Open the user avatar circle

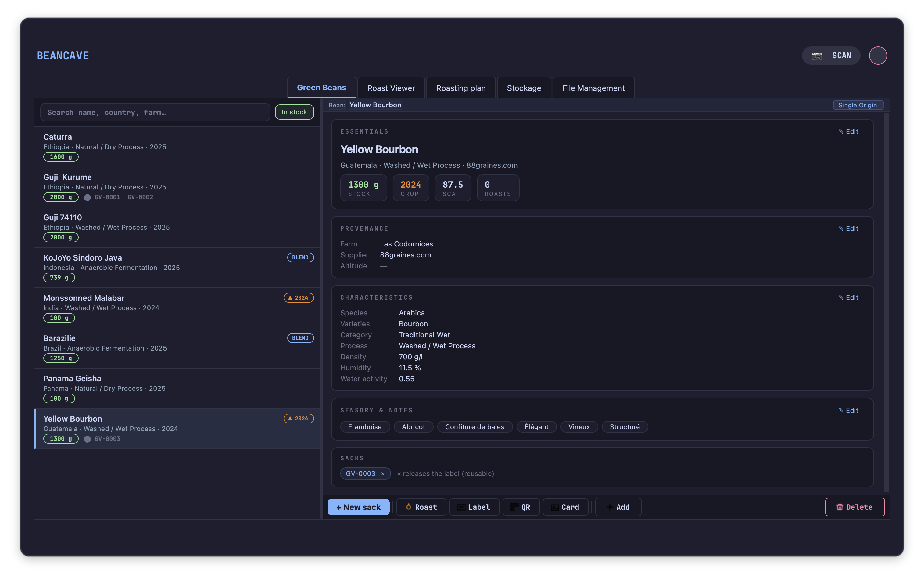(x=878, y=56)
